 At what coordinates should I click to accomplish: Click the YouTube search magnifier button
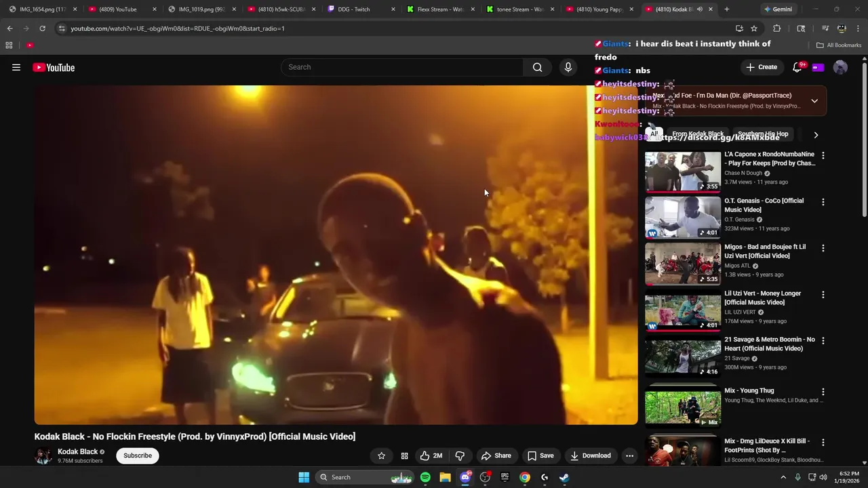[537, 67]
